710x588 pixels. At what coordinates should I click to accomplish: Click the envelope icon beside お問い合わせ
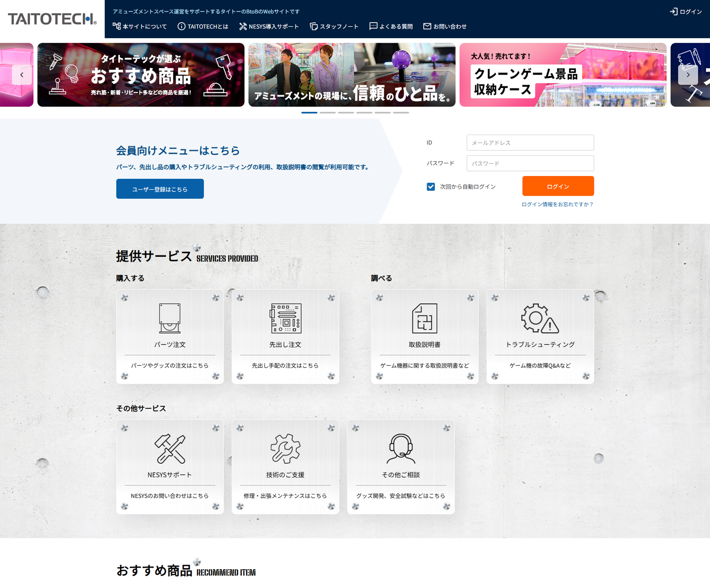click(x=427, y=26)
